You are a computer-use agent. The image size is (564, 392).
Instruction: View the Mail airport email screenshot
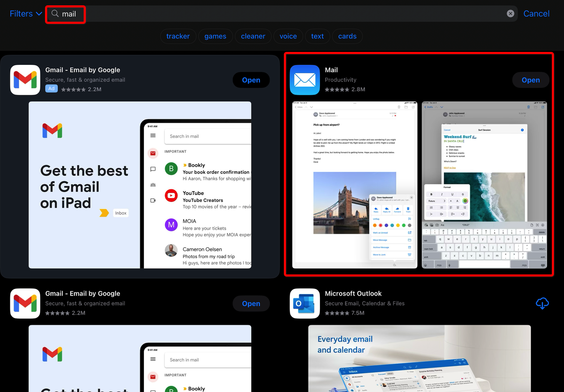coord(355,185)
